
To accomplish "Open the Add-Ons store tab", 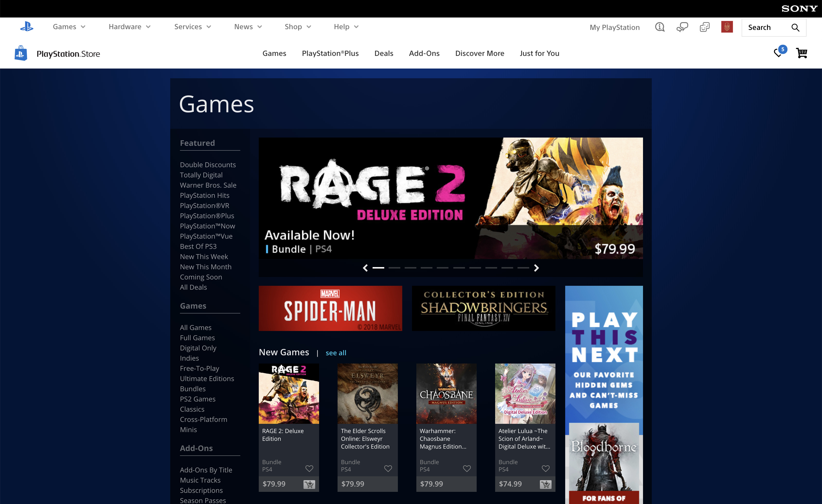I will coord(424,53).
